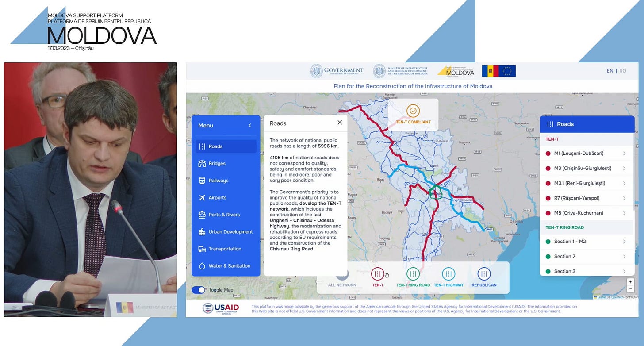Click the red dot for M3.1 (Reni-Giurgiulești)
The width and height of the screenshot is (644, 346).
coord(548,183)
